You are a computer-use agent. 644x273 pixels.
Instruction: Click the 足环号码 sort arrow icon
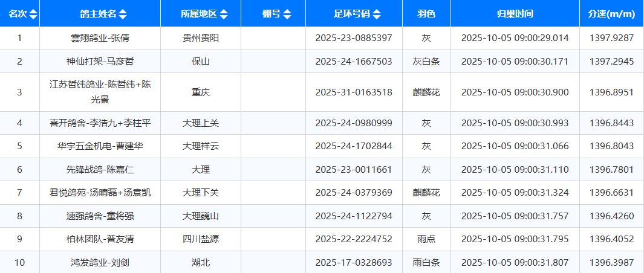point(377,14)
